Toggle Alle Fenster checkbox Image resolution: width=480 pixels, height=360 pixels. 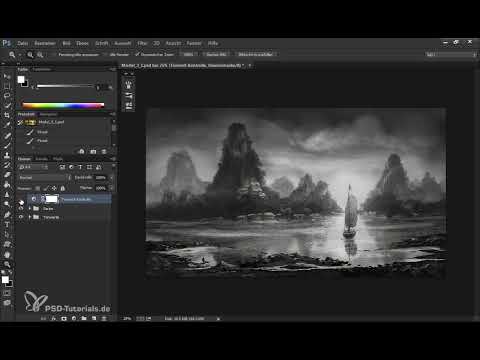click(106, 54)
